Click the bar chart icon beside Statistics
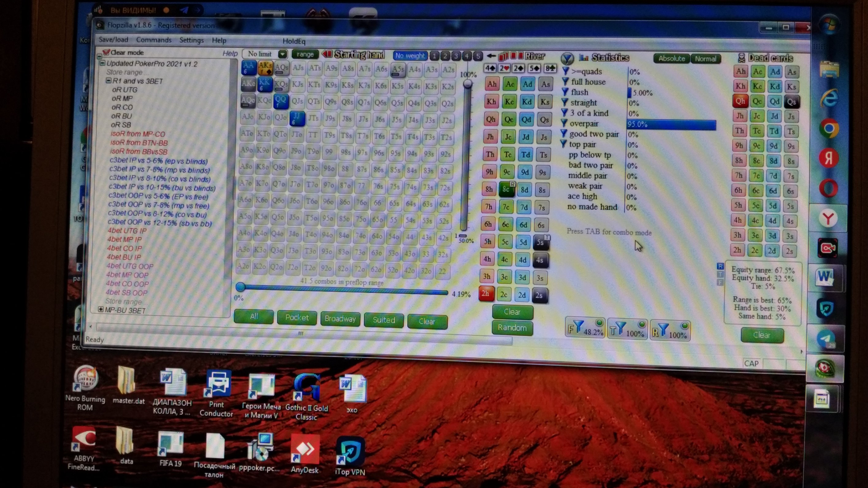This screenshot has width=868, height=488. click(584, 58)
